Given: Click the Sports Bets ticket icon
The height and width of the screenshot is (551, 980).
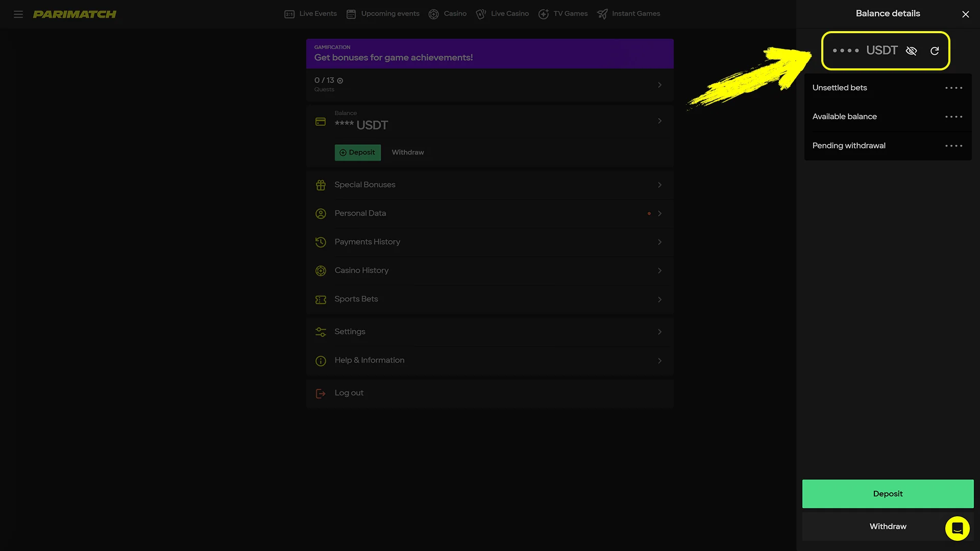Looking at the screenshot, I should [x=321, y=299].
